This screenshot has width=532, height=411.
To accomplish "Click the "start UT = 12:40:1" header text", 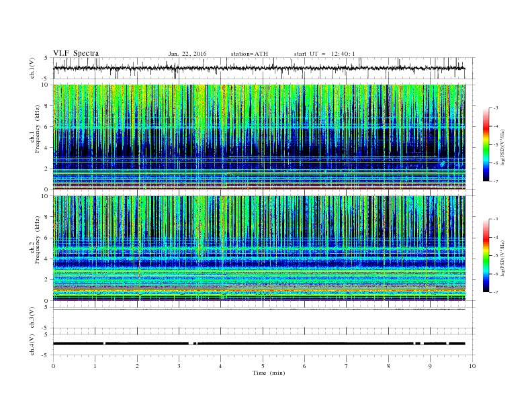I will pos(324,54).
